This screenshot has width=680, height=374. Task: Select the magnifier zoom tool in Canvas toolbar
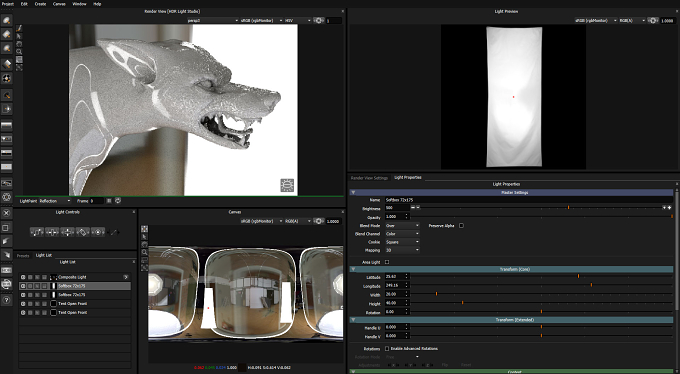pos(144,252)
